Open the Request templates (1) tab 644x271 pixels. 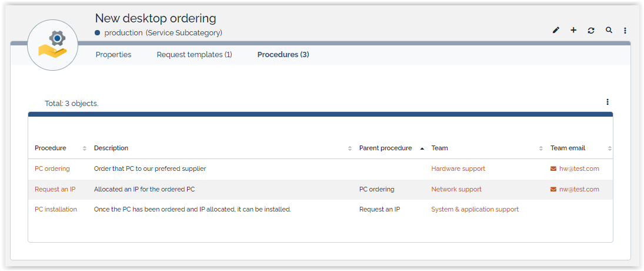click(x=194, y=55)
